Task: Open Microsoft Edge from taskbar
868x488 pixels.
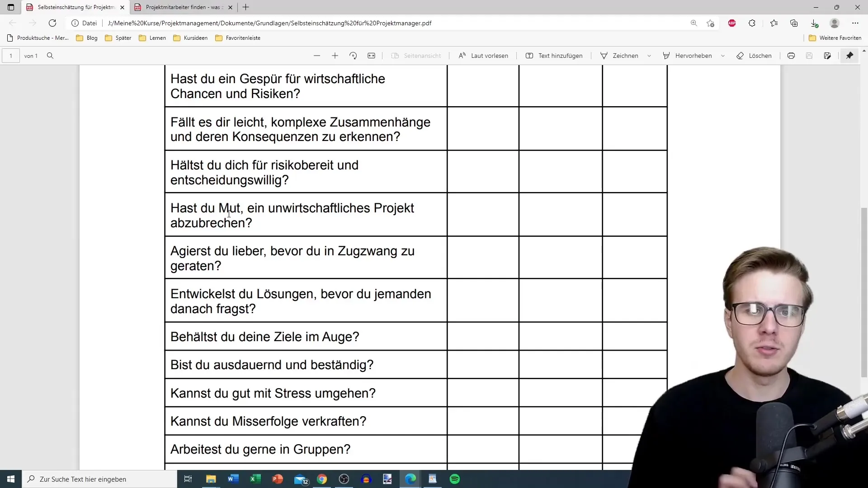Action: 410,479
